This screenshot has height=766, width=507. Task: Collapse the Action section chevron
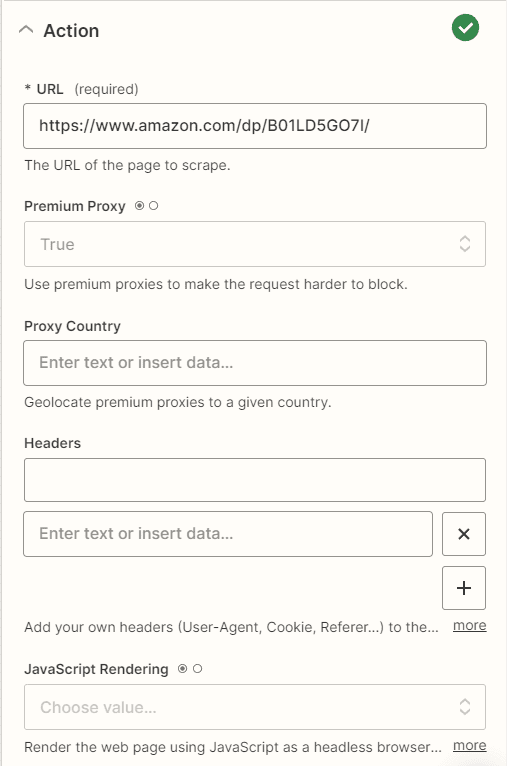[26, 30]
